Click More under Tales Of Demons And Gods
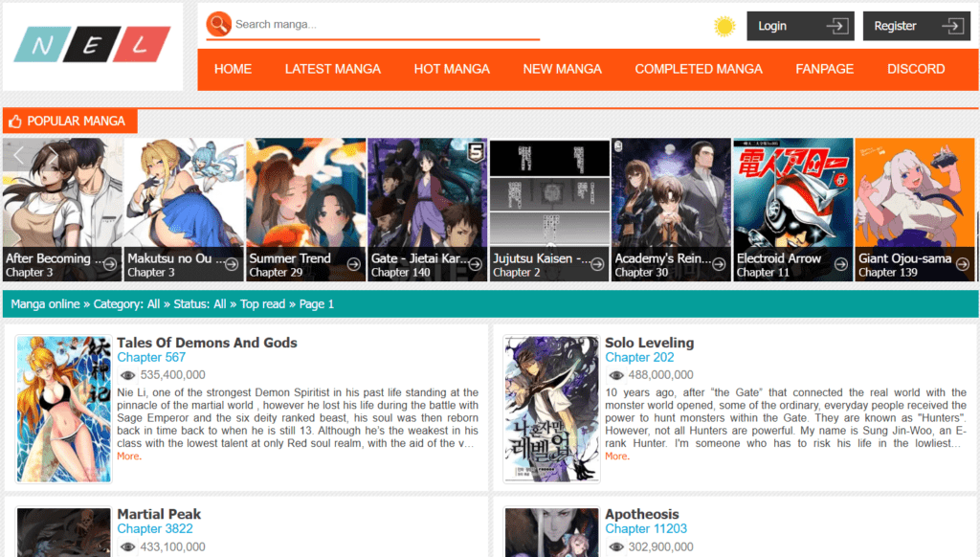The width and height of the screenshot is (980, 557). coord(129,457)
